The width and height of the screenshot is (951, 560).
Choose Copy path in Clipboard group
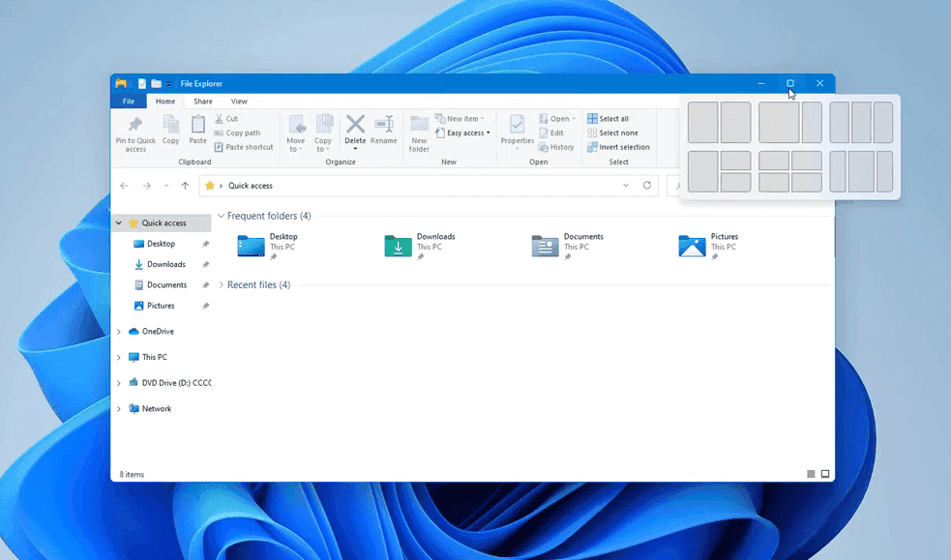click(237, 133)
